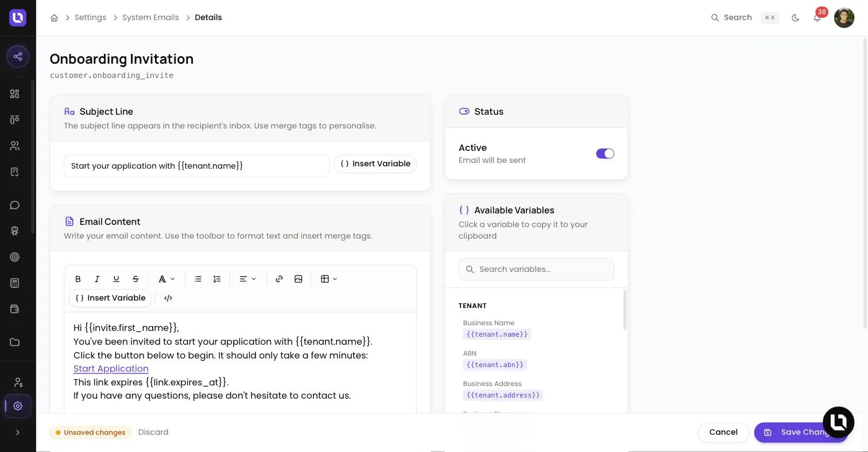Insert a bulleted list

point(198,279)
